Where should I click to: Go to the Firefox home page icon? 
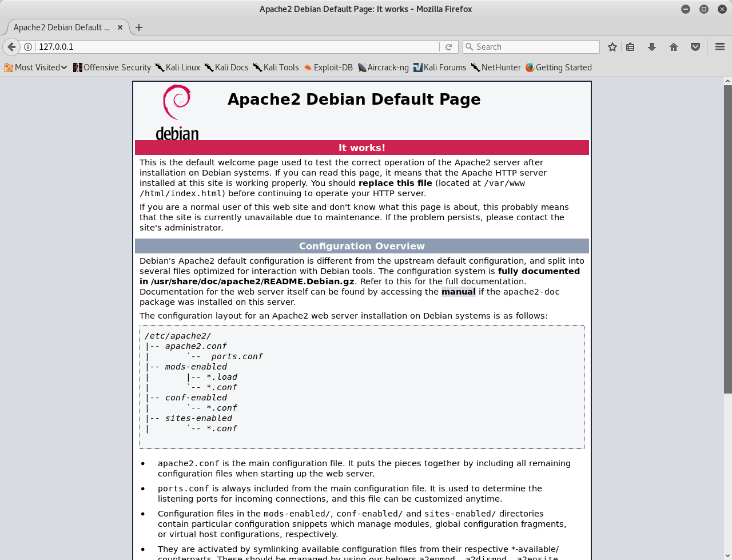(674, 47)
